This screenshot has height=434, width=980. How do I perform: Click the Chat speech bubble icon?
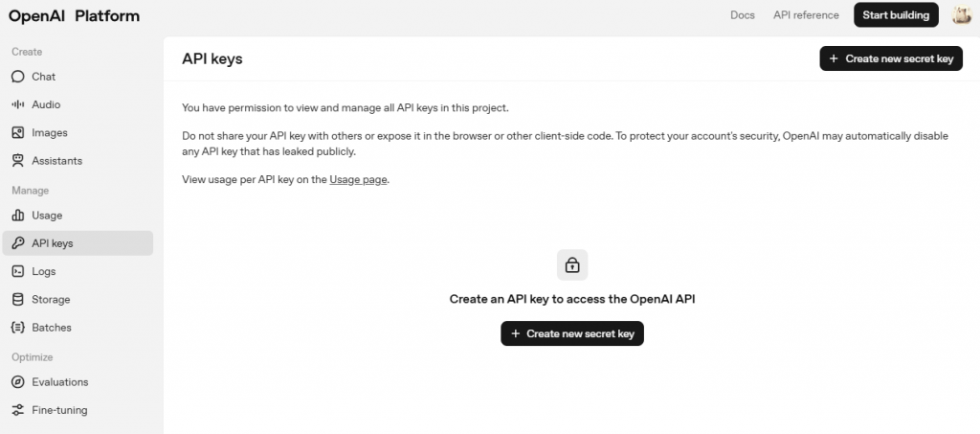tap(18, 77)
